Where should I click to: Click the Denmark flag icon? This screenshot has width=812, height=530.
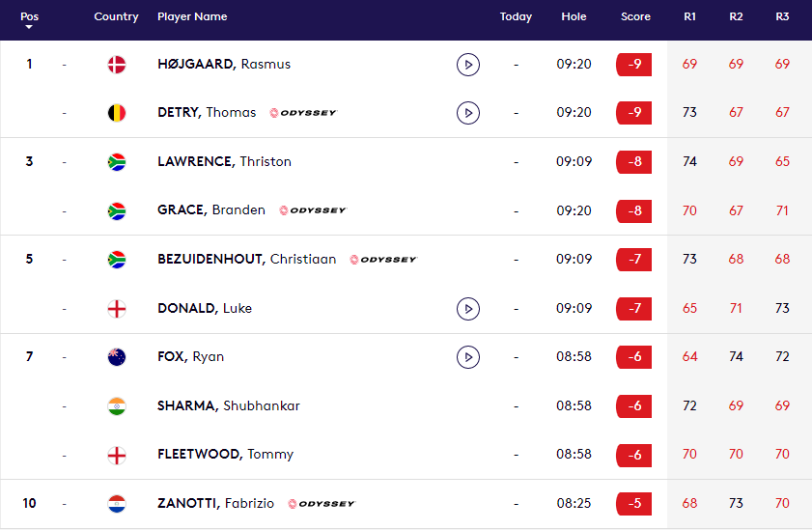[x=117, y=65]
